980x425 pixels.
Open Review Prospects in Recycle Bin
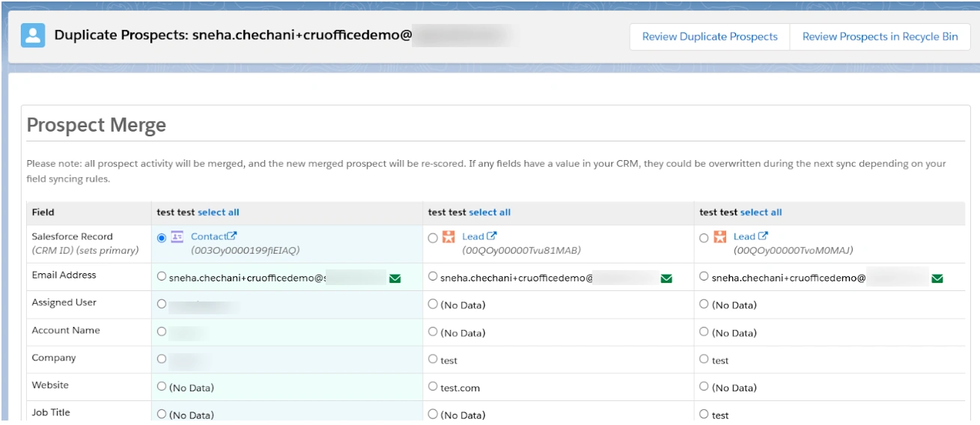880,37
